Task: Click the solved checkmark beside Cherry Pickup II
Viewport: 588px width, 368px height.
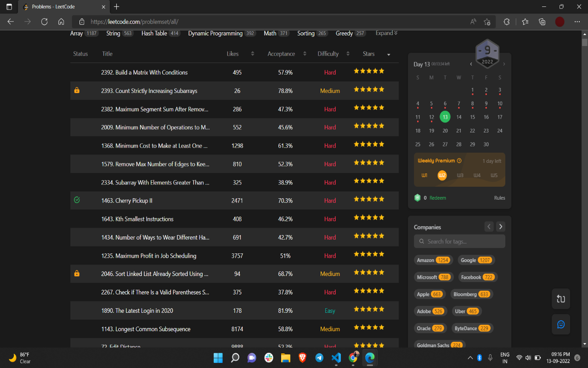Action: click(77, 201)
